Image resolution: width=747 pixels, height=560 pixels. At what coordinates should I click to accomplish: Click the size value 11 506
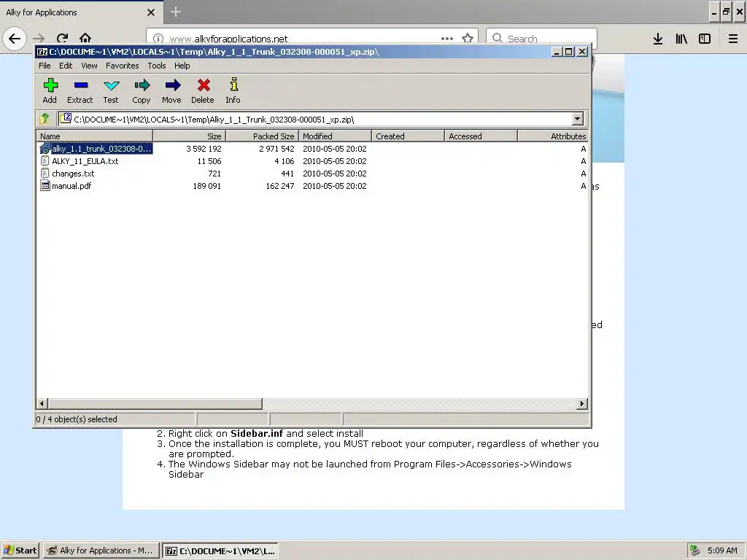[209, 161]
